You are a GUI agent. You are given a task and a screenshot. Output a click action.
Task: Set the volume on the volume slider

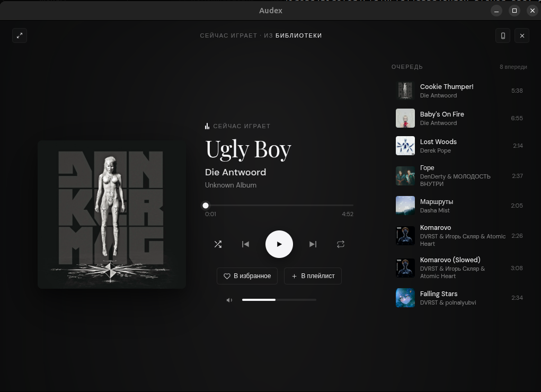(279, 300)
